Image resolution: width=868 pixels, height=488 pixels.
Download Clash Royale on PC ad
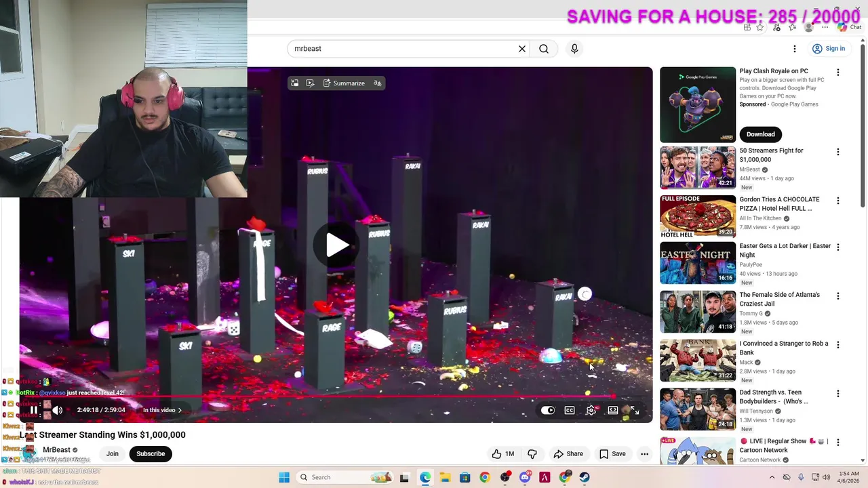pos(760,134)
